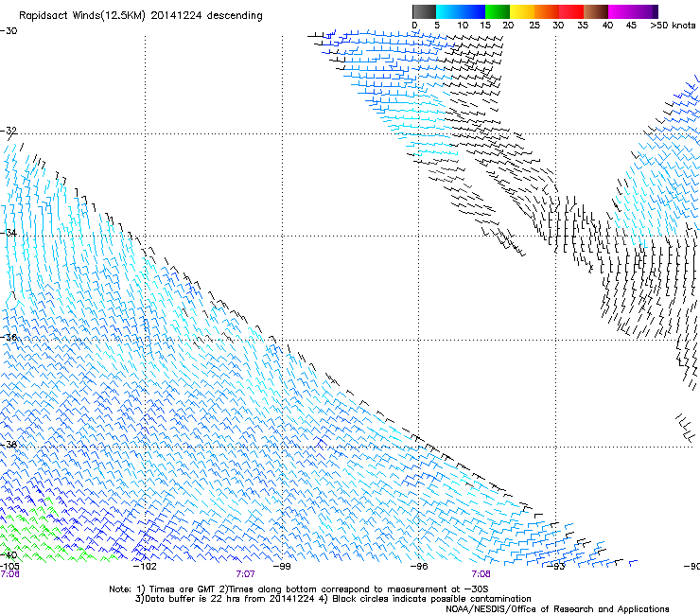This screenshot has height=615, width=700.
Task: Click the ">50 knots" scale label
Action: (673, 26)
